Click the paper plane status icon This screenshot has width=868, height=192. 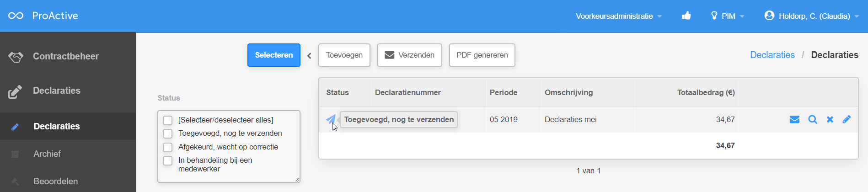tap(330, 120)
